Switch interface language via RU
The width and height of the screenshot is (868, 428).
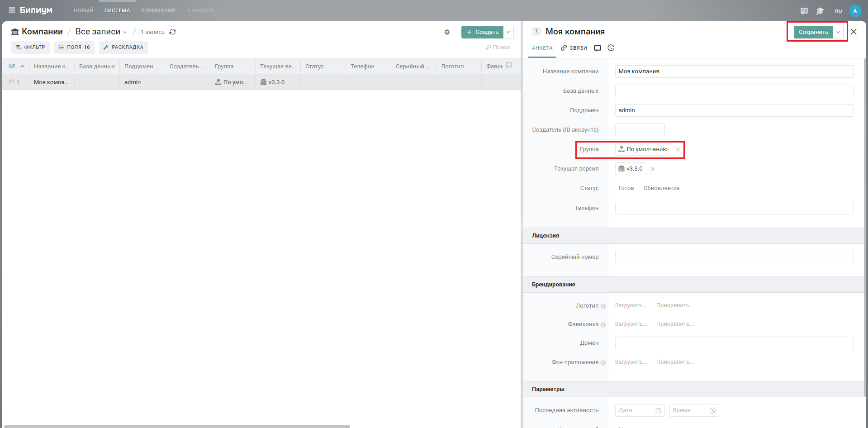pyautogui.click(x=838, y=11)
